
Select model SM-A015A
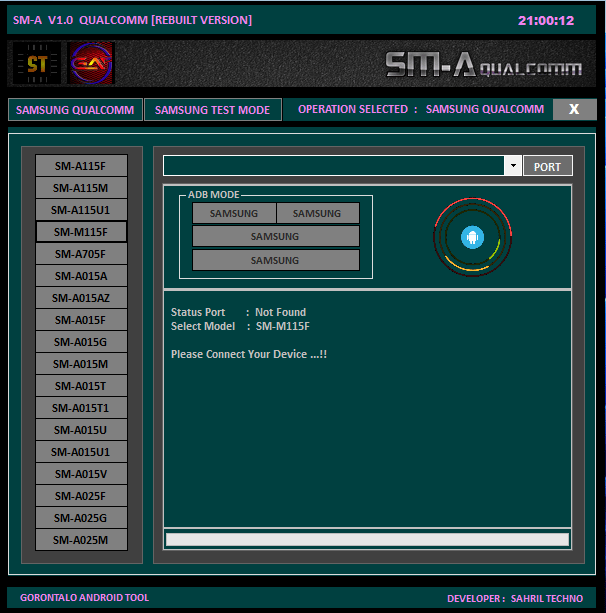point(81,276)
